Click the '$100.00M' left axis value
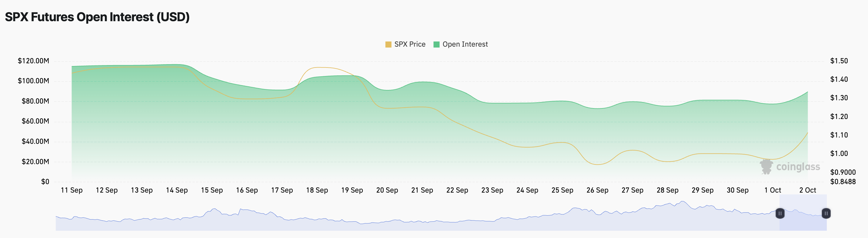The width and height of the screenshot is (868, 238). coord(33,81)
